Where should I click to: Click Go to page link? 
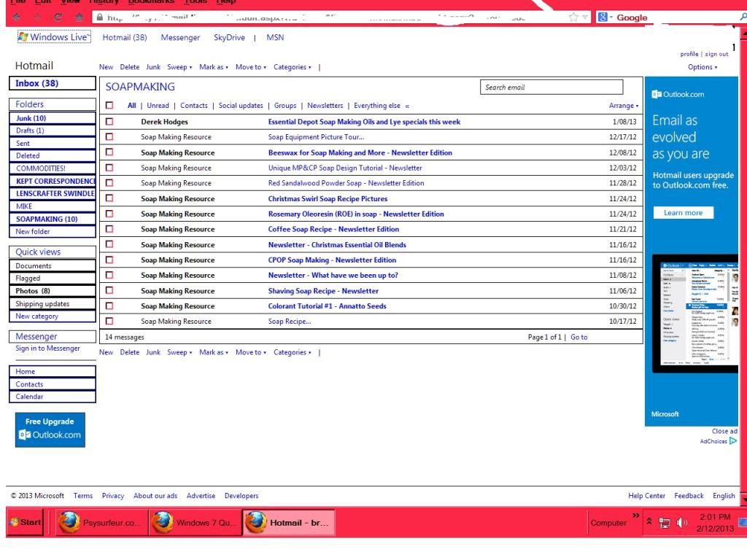[578, 337]
